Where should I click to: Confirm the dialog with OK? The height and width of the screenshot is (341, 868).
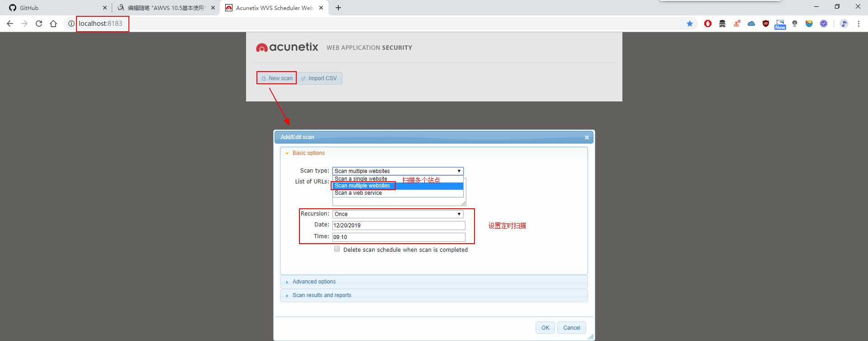[545, 328]
